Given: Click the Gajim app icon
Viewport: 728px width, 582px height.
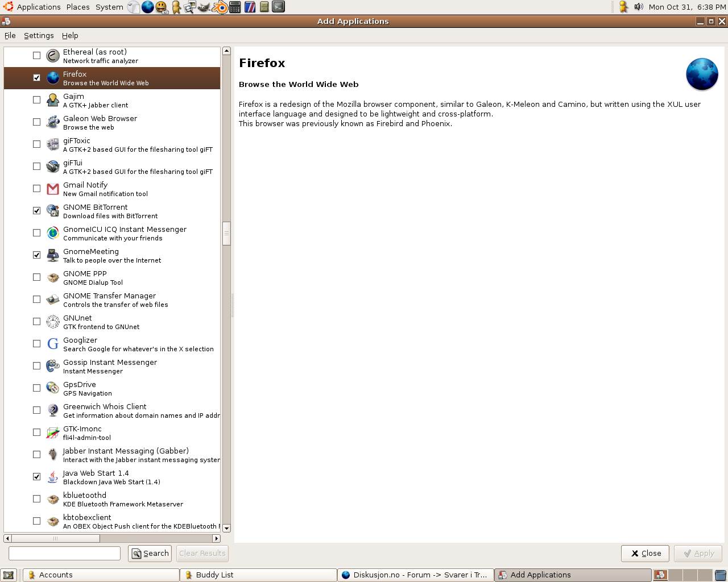Looking at the screenshot, I should click(x=53, y=100).
